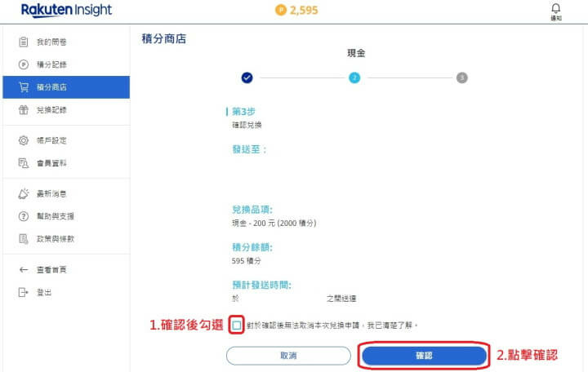Click the 會員資料 profile document icon

click(x=23, y=163)
